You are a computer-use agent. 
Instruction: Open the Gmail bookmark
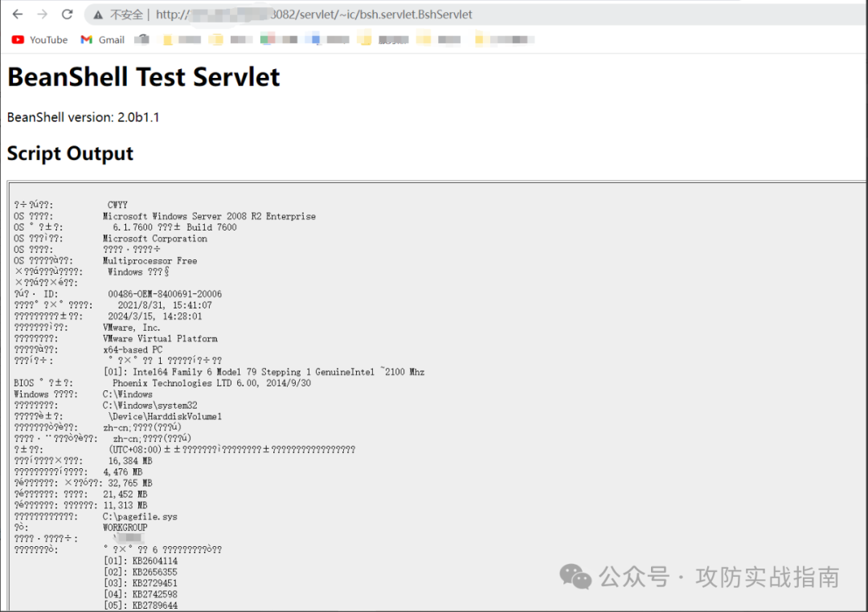[102, 40]
